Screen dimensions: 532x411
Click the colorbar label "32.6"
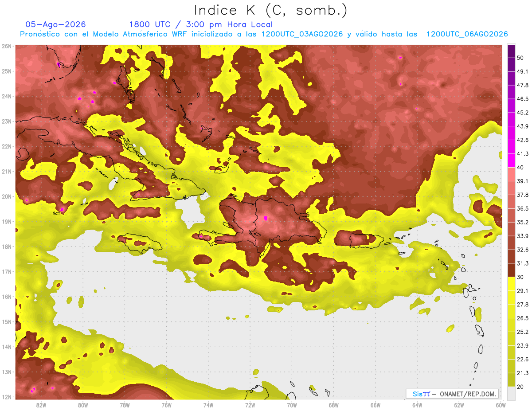click(522, 250)
